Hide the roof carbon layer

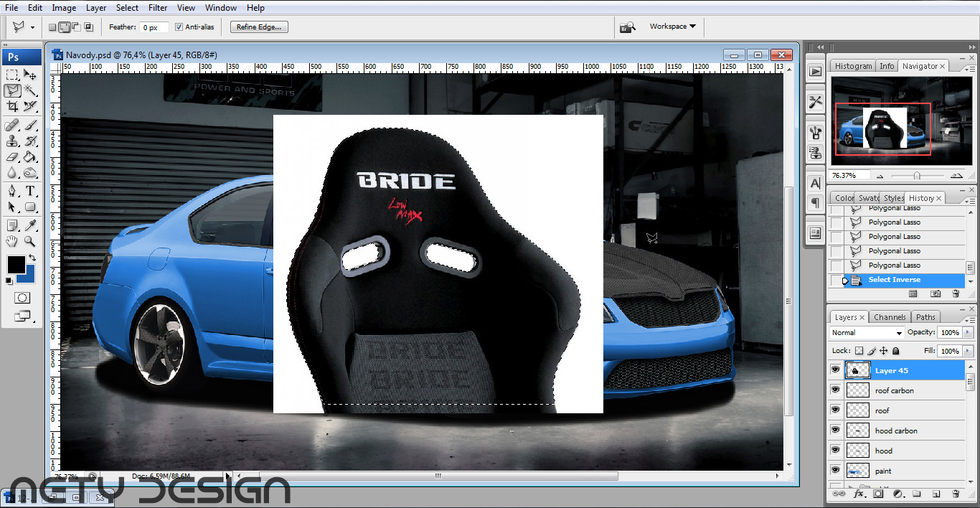(x=835, y=390)
